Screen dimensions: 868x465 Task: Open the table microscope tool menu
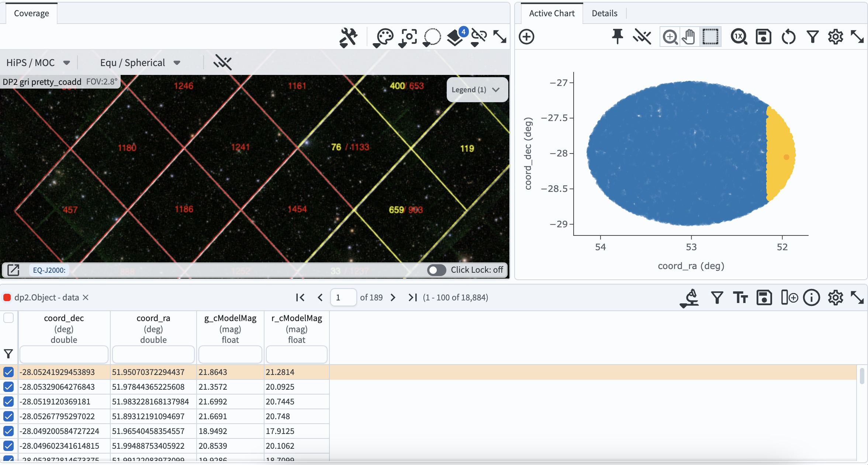point(689,297)
